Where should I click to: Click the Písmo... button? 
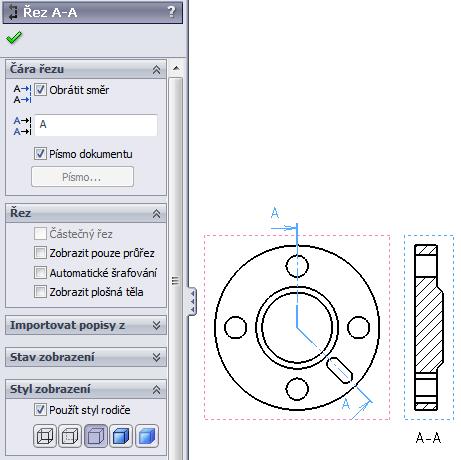tap(82, 177)
